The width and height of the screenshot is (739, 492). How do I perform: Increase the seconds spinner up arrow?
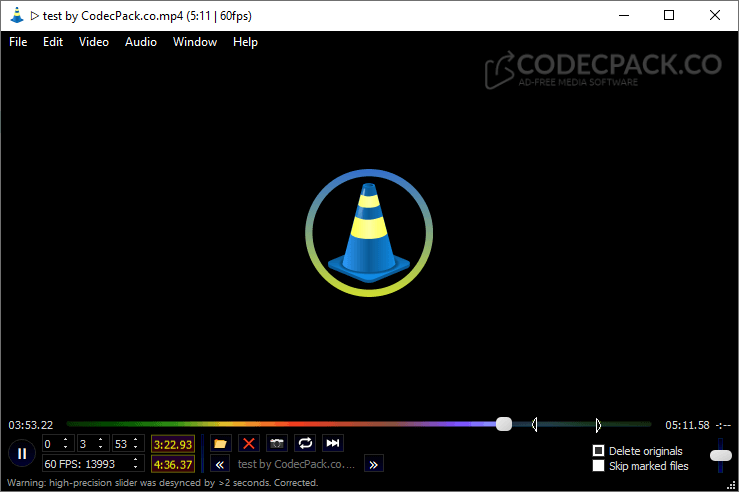click(x=136, y=440)
